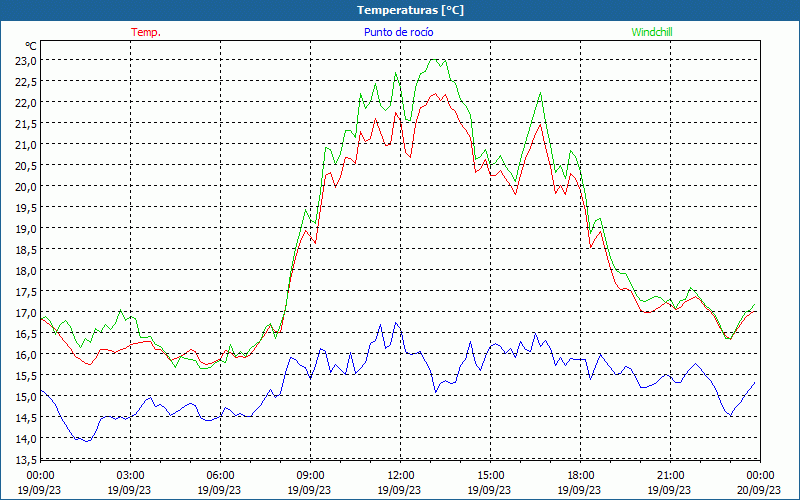Click the 20,0 y-axis value
800x500 pixels.
coord(26,186)
